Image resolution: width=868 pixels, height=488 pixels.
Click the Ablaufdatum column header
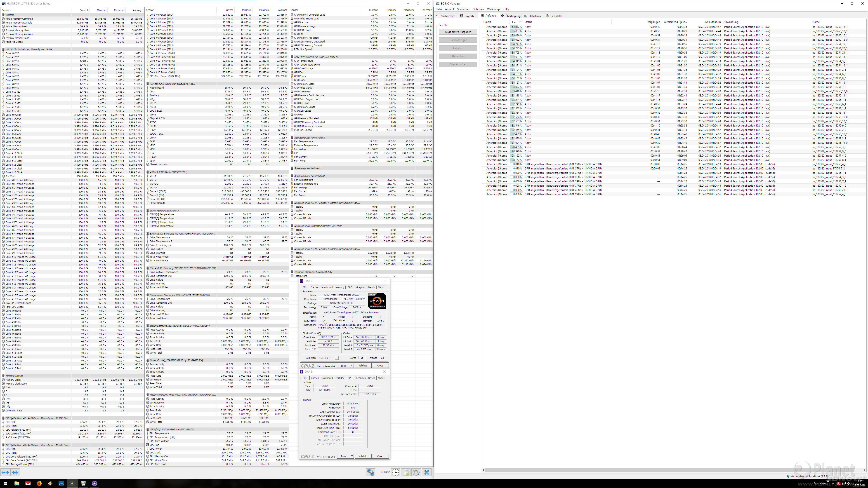point(705,22)
